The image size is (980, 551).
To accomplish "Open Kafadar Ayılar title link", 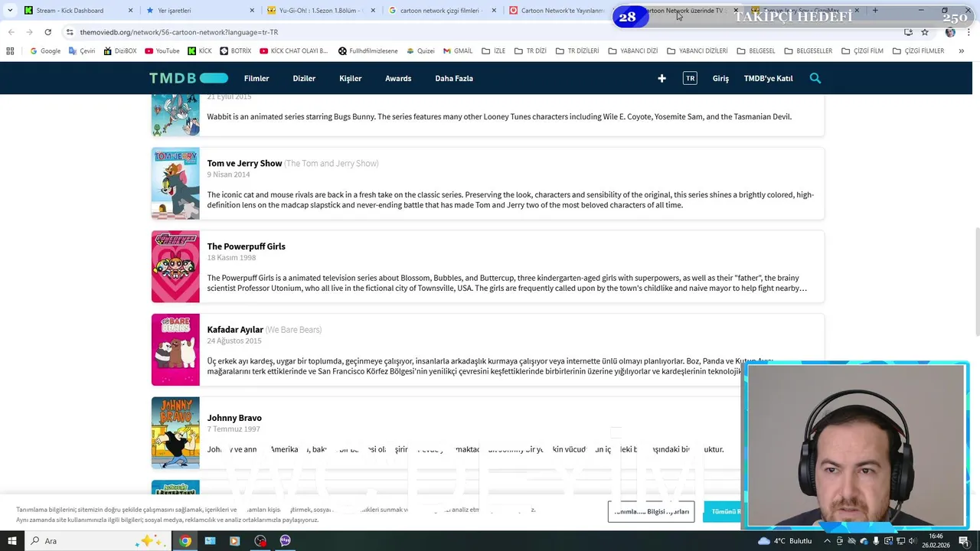I will [x=235, y=329].
